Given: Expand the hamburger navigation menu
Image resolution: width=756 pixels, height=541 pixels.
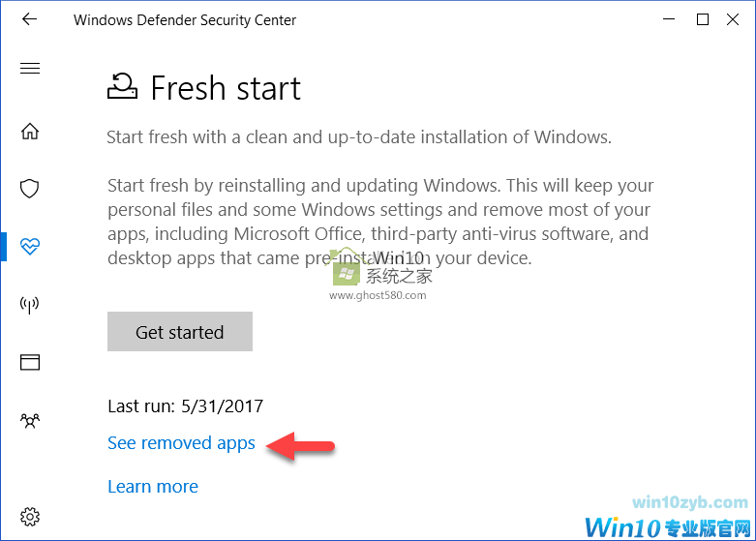Looking at the screenshot, I should pyautogui.click(x=30, y=68).
